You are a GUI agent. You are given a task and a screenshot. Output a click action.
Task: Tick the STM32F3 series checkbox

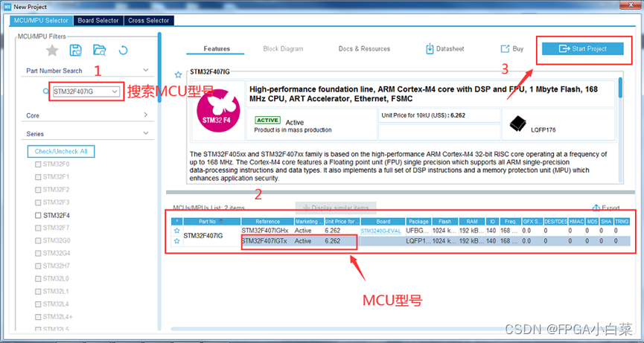(x=38, y=202)
